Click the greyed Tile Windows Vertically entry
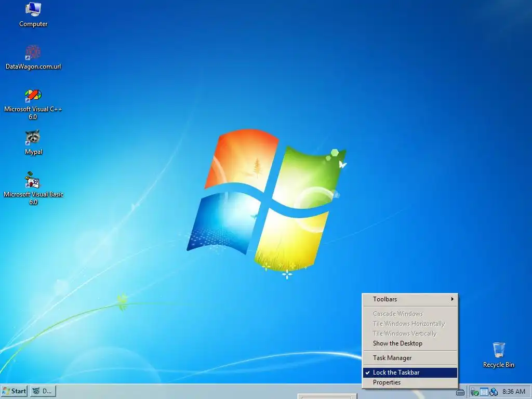The image size is (532, 399). point(410,334)
